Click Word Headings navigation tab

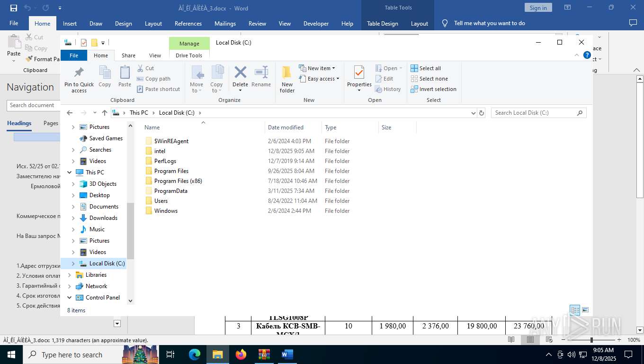(x=19, y=123)
